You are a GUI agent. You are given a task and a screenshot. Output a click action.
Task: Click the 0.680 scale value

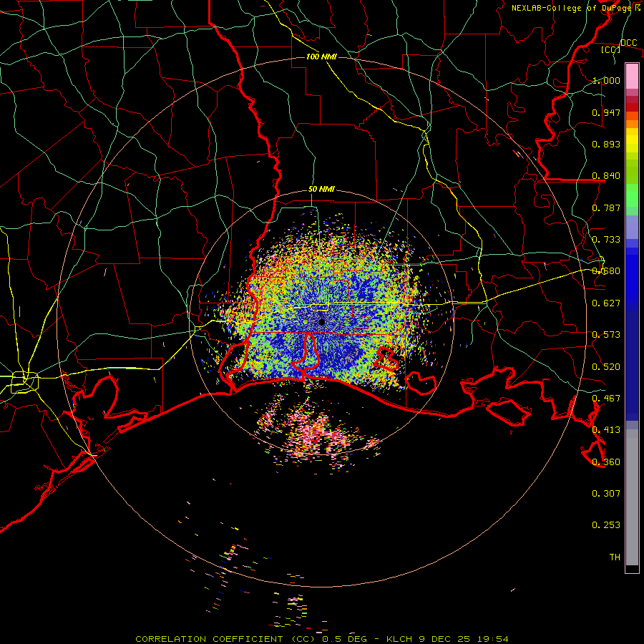606,271
